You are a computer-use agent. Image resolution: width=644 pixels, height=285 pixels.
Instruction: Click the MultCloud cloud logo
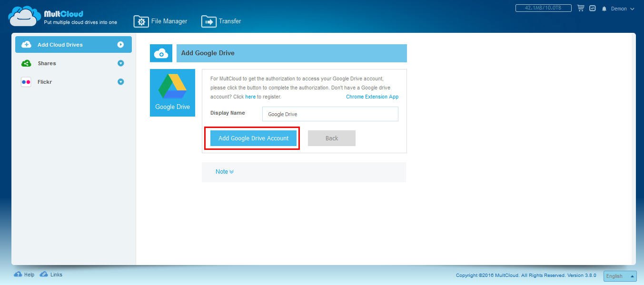tap(25, 16)
